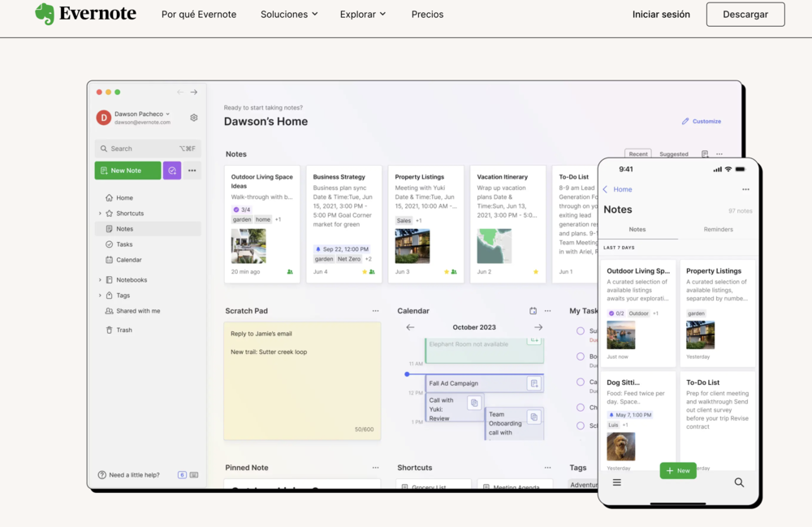Click the purple task button beside New Note
The width and height of the screenshot is (812, 527).
pos(171,171)
